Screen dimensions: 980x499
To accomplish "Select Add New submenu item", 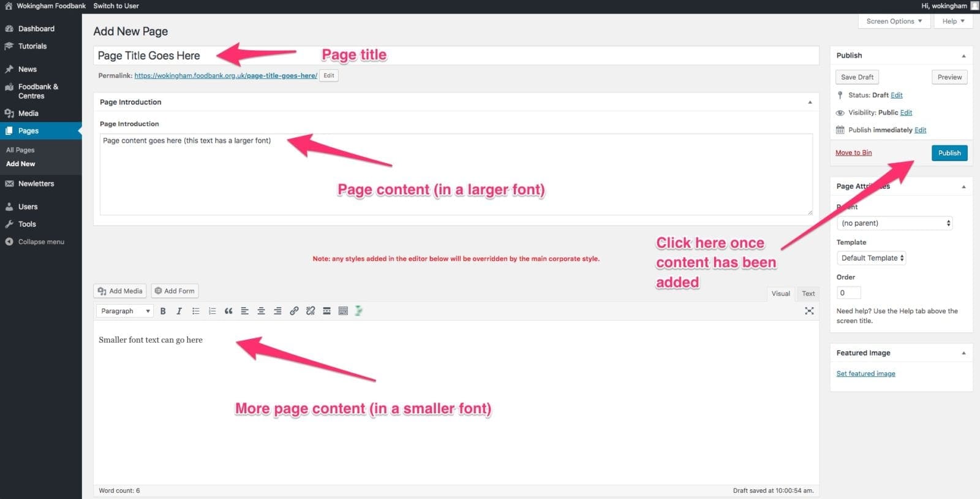I will 20,164.
